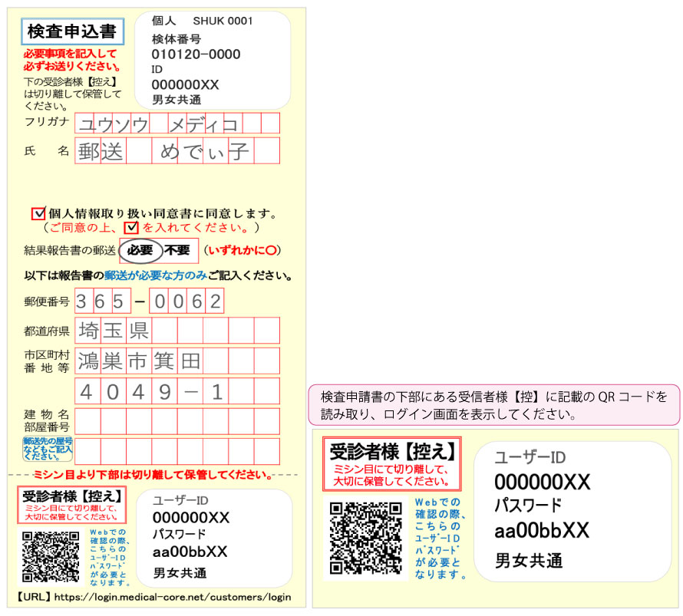This screenshot has height=616, width=683.
Task: Click the empty 建物名 部屋番号 row
Action: tap(177, 421)
